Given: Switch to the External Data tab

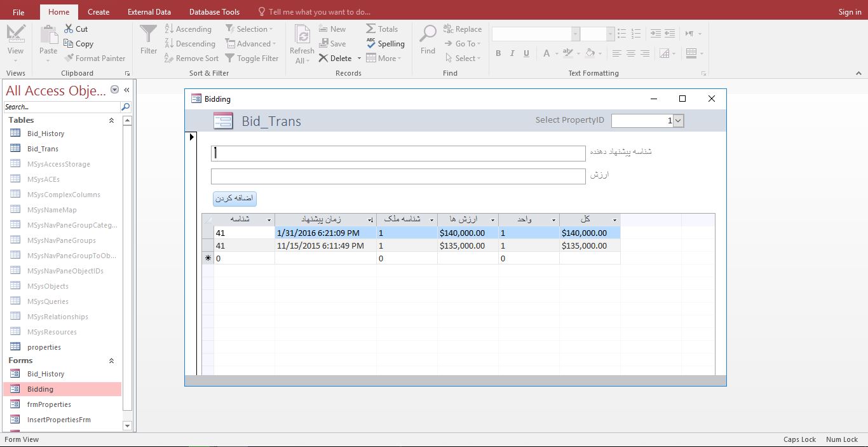Looking at the screenshot, I should (x=149, y=12).
